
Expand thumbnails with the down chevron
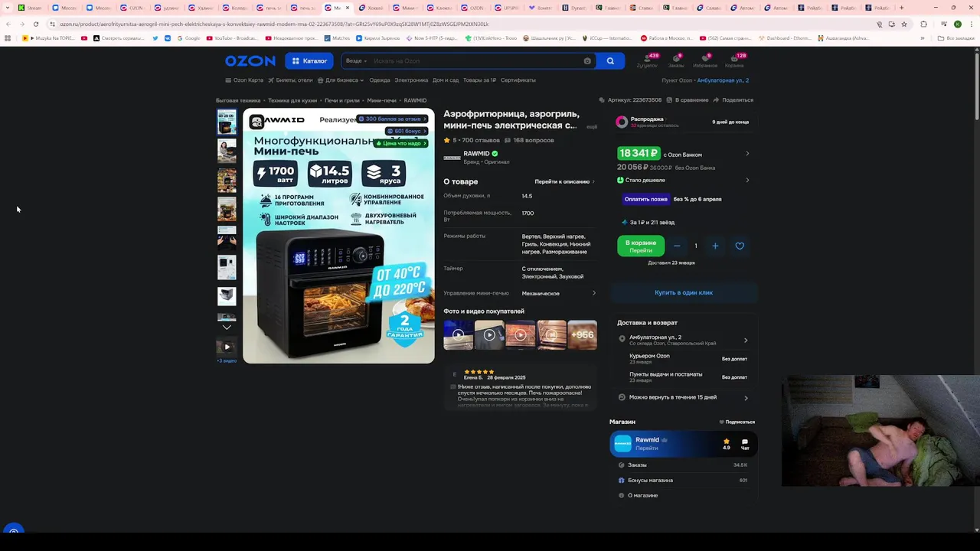point(227,328)
